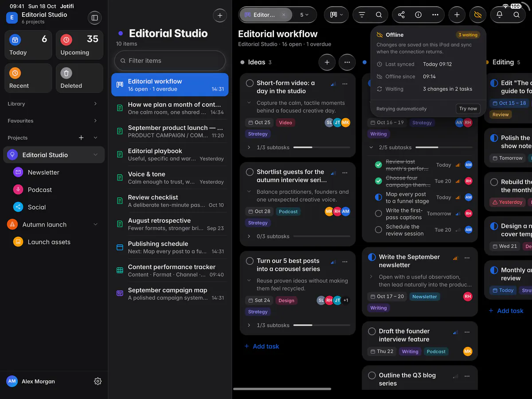Click the Video tag on Short-form video card
This screenshot has height=399, width=532.
point(286,123)
